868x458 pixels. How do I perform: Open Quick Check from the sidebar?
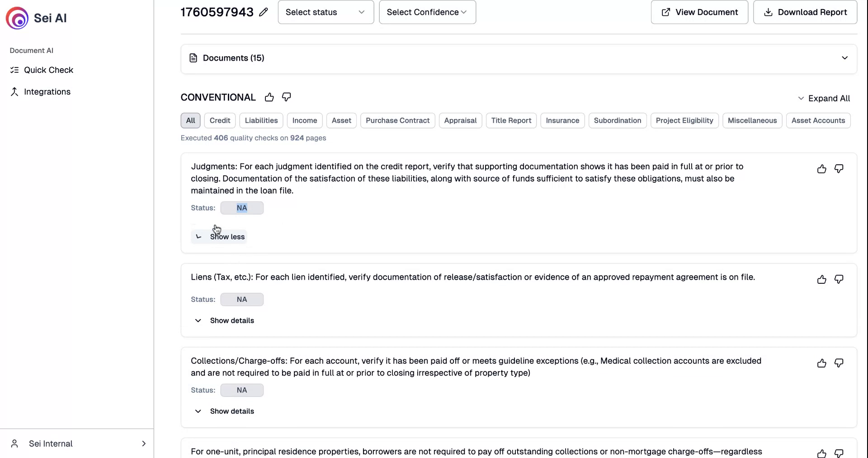click(x=49, y=70)
